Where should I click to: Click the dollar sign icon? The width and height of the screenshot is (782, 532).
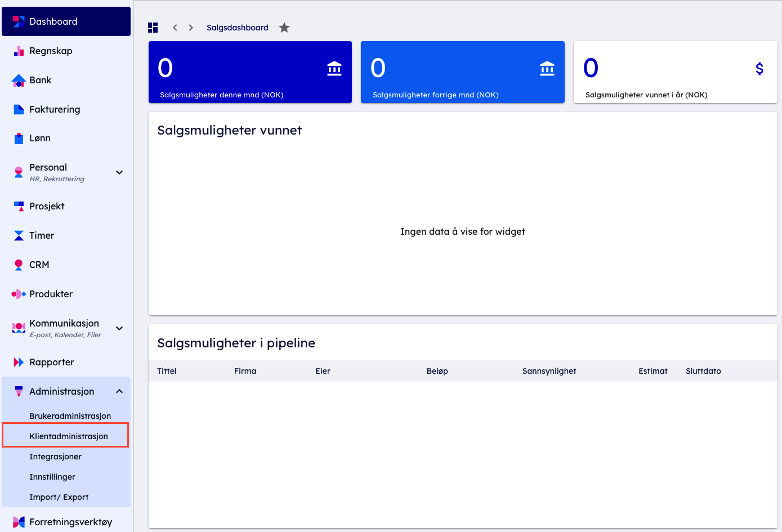click(x=759, y=69)
